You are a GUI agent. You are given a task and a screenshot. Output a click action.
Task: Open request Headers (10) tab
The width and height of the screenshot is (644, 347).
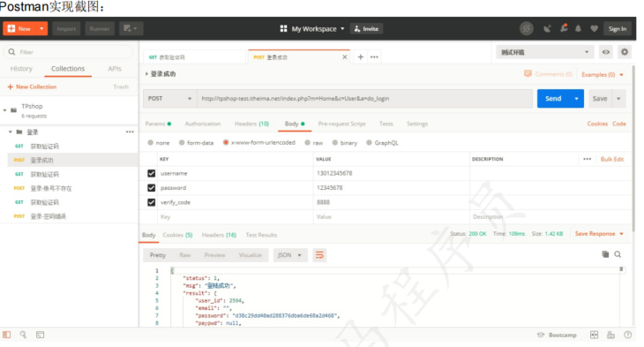[251, 124]
